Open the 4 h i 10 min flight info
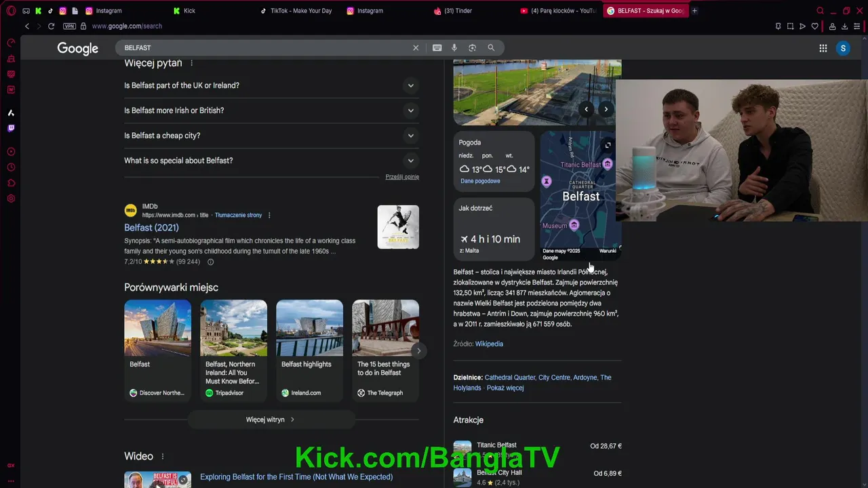 coord(494,230)
